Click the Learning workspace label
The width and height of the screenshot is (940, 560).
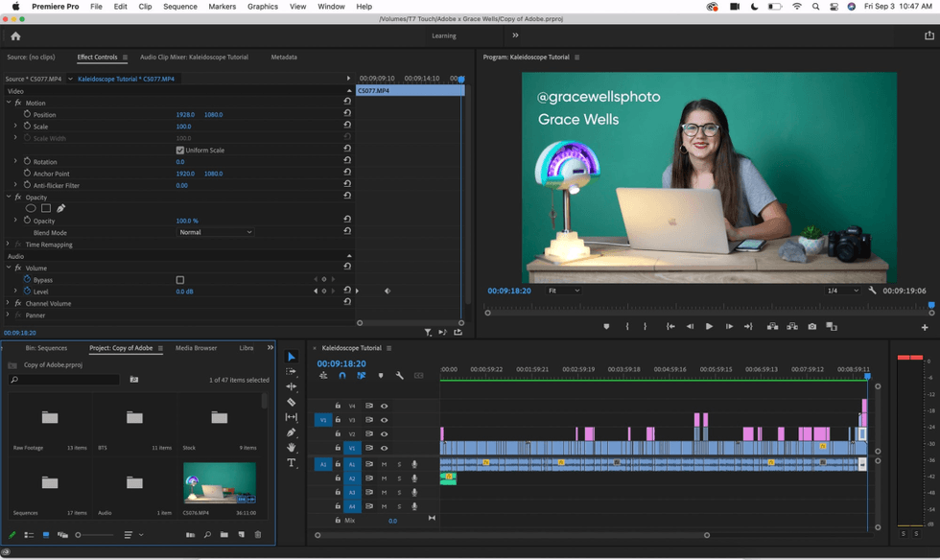coord(443,36)
